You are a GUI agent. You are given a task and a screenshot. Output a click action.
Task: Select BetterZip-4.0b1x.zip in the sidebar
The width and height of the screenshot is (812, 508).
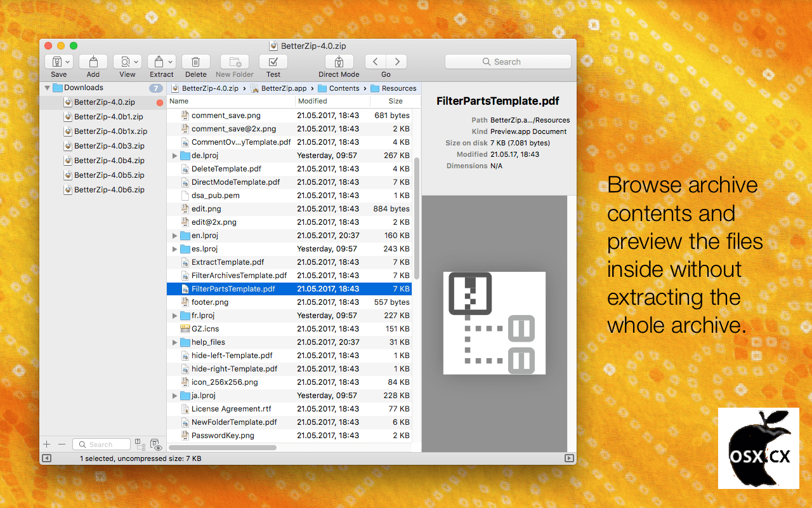coord(103,131)
